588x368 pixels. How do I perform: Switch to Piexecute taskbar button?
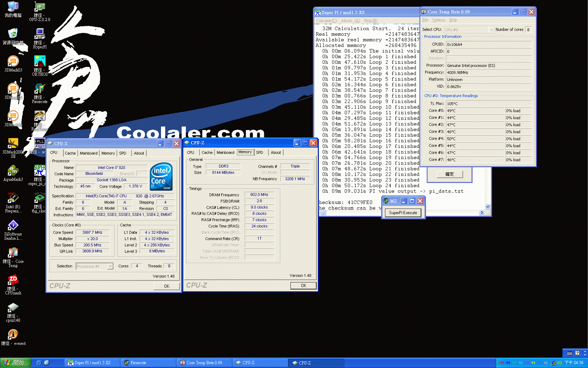click(x=148, y=363)
